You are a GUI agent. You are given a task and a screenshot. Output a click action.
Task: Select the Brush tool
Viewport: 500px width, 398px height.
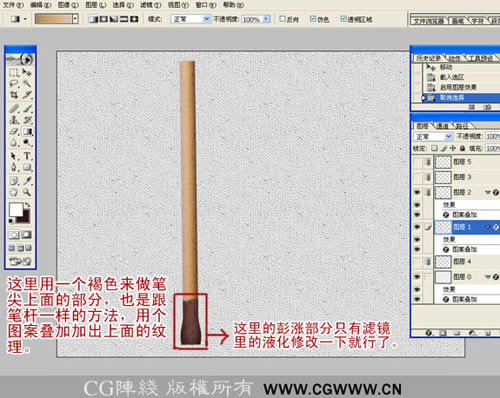click(x=27, y=108)
